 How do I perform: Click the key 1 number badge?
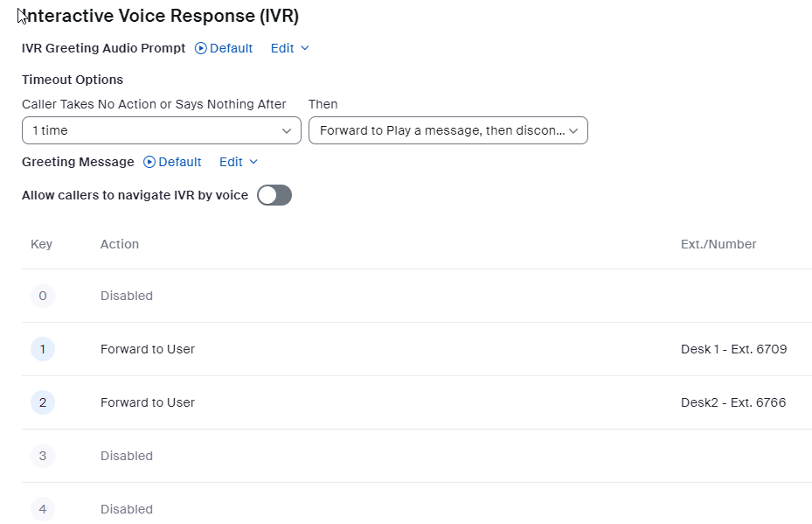[42, 349]
